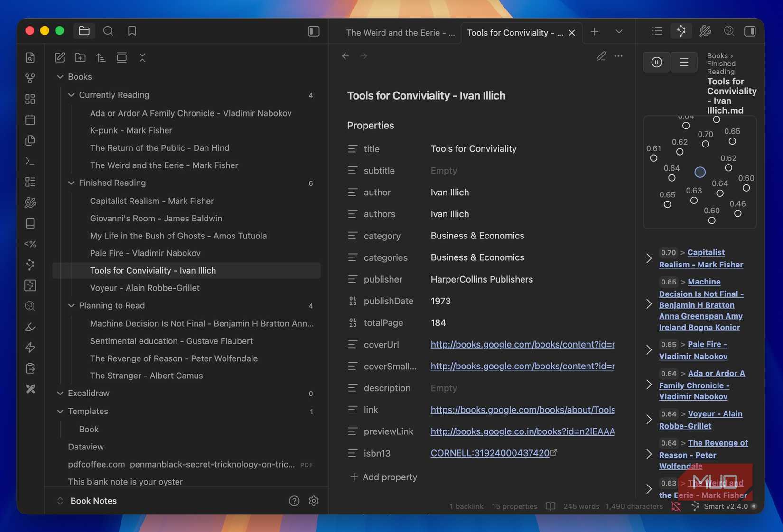This screenshot has height=532, width=783.
Task: Click the edit note pencil icon
Action: click(x=601, y=56)
